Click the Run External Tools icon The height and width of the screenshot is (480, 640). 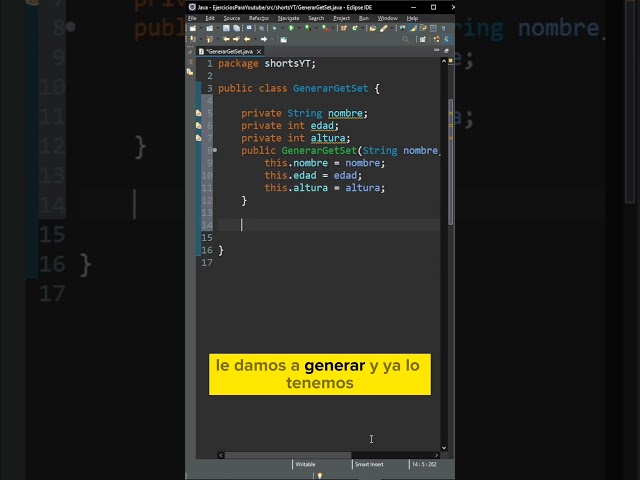pyautogui.click(x=325, y=28)
